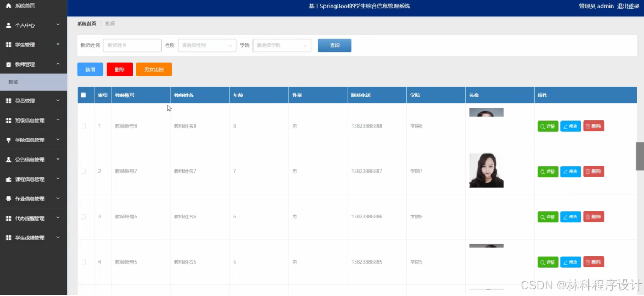The width and height of the screenshot is (644, 296).
Task: Click 删除 for 教师账号5
Action: tap(593, 262)
